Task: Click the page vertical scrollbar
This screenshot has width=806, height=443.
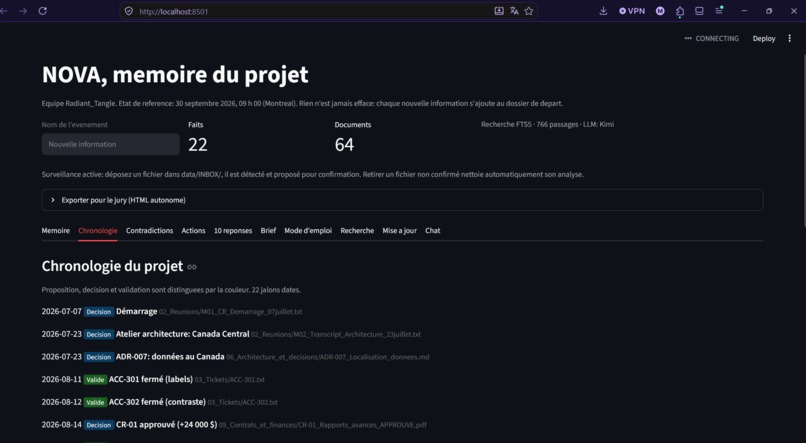Action: (x=803, y=139)
